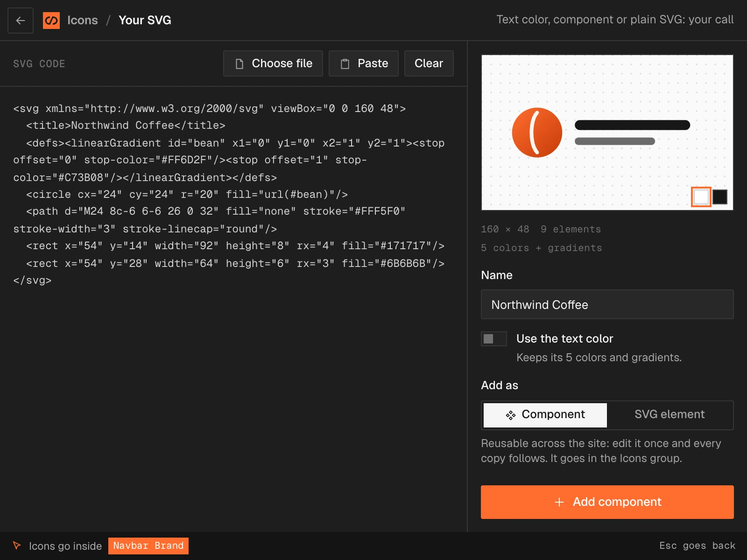Click the Add component button
Screen dimensions: 747x560
coord(607,502)
